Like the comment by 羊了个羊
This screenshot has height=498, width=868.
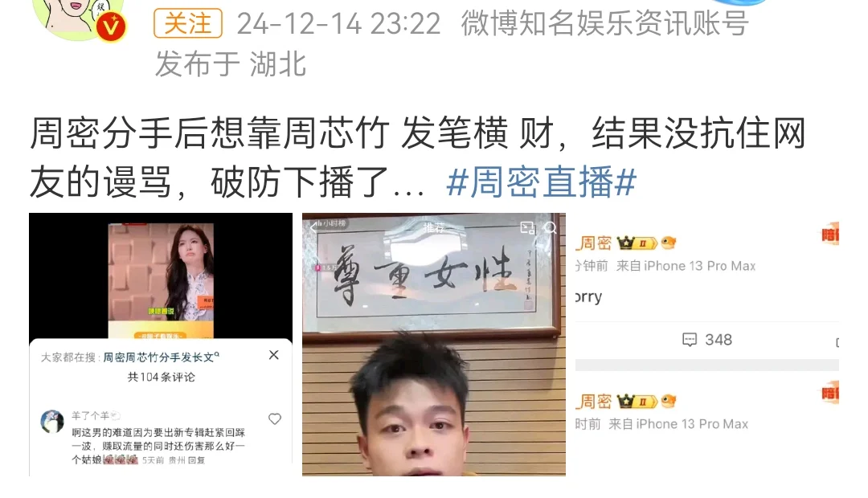click(x=275, y=418)
